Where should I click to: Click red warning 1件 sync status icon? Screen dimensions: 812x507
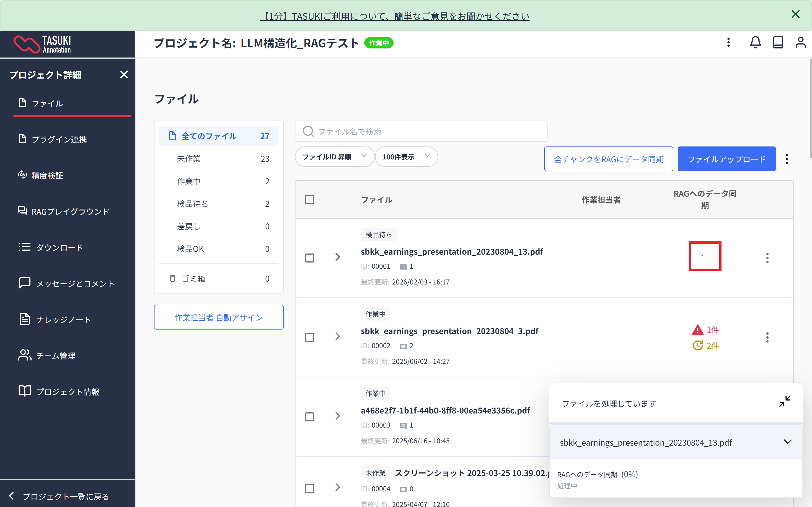pos(698,330)
